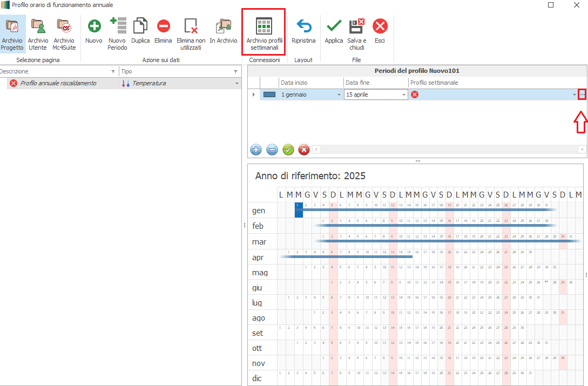Viewport: 588px width, 386px height.
Task: Open the Data fine dropdown
Action: tap(404, 95)
